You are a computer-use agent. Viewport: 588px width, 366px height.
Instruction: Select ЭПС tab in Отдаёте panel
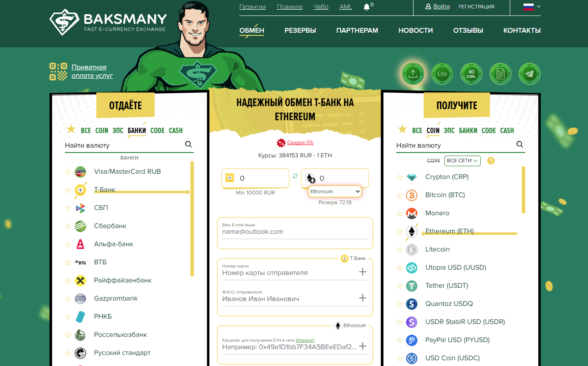coord(118,130)
